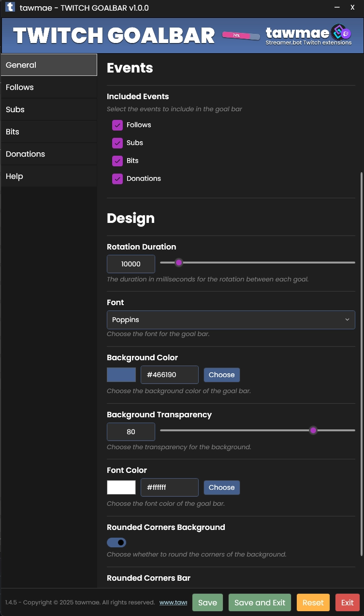The width and height of the screenshot is (364, 616).
Task: Click the Background Transparency slider handle
Action: (313, 430)
